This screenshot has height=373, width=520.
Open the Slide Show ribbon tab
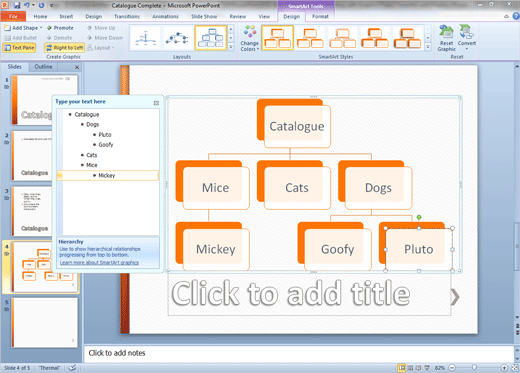[x=204, y=16]
